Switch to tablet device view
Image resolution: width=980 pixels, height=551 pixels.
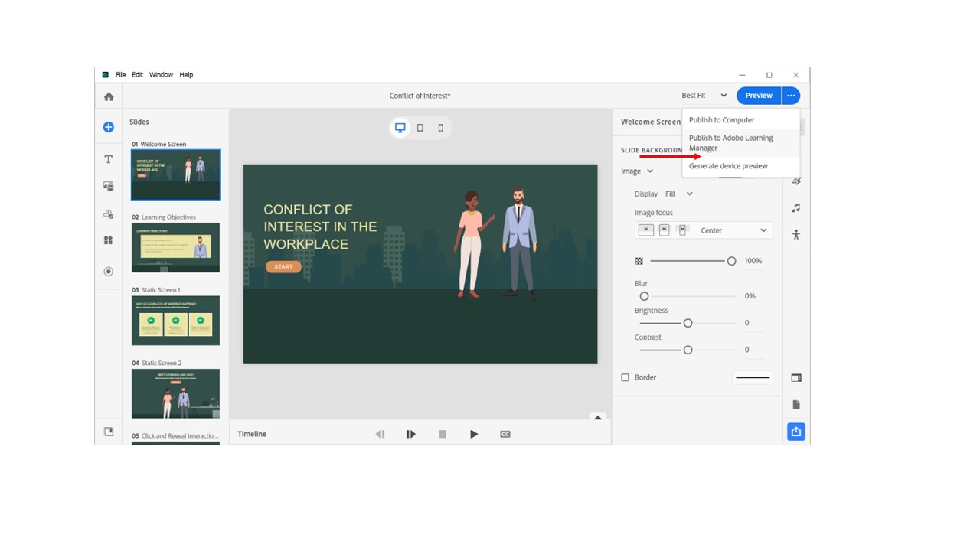(x=420, y=128)
